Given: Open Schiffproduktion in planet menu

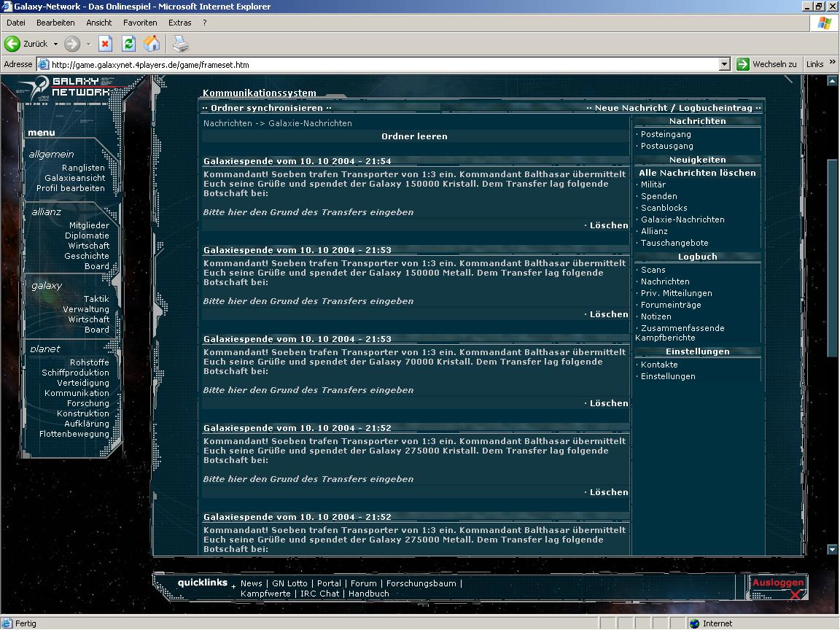Looking at the screenshot, I should (x=75, y=373).
